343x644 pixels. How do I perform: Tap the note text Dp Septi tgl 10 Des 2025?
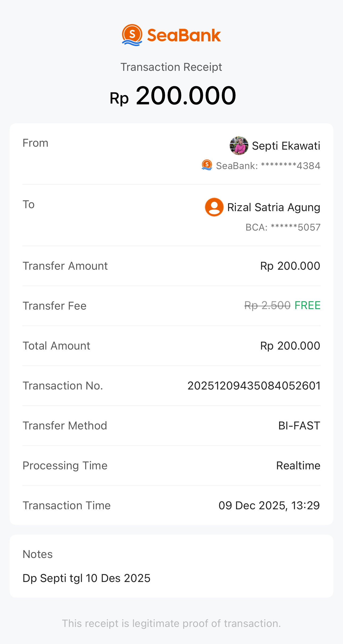coord(87,578)
